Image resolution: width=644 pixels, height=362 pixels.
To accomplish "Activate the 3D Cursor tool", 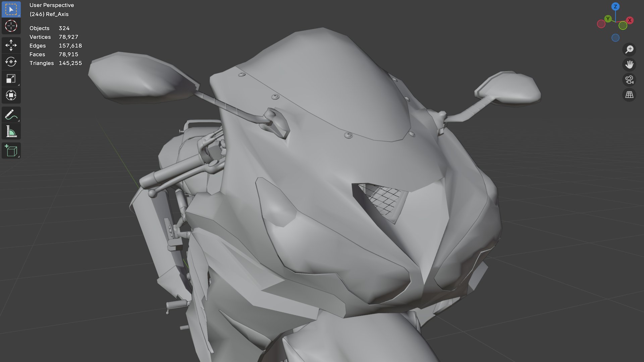I will pos(11,26).
